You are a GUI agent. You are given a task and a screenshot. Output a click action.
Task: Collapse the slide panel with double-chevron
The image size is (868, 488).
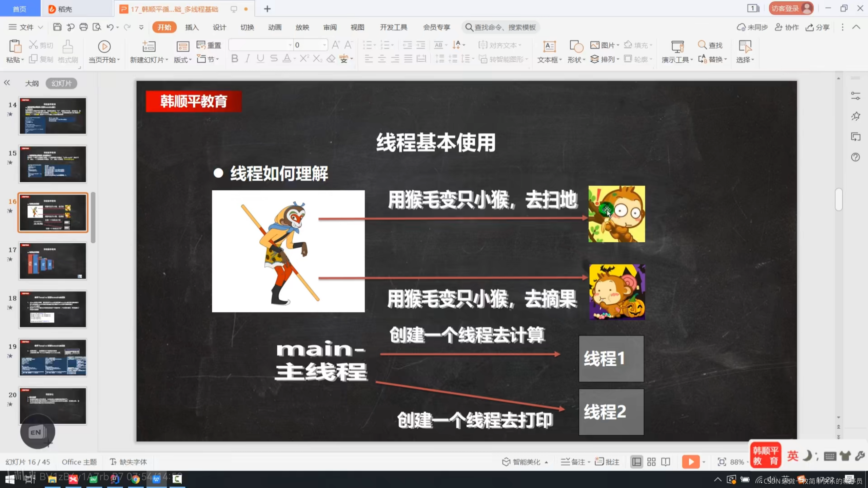(x=7, y=83)
